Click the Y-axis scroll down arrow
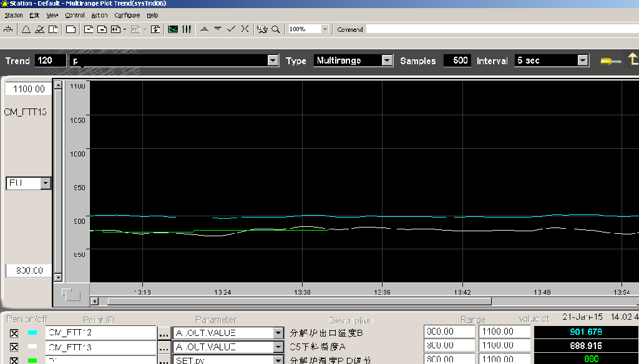This screenshot has height=364, width=639. 58,278
